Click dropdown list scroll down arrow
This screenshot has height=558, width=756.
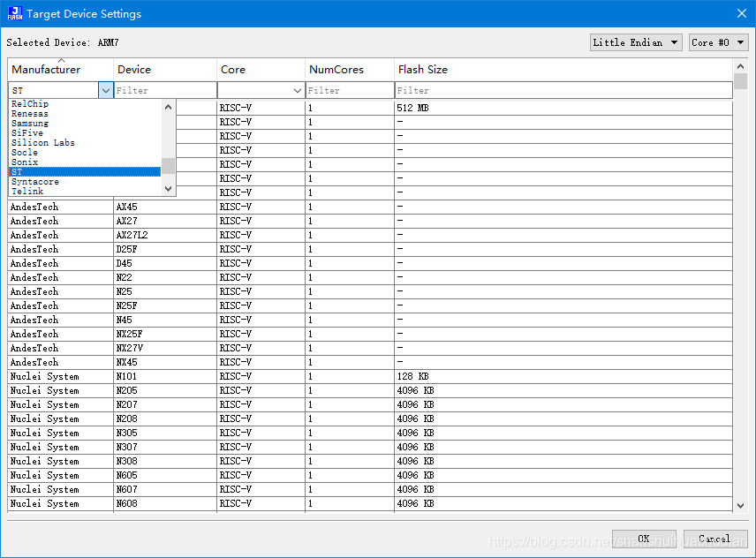pos(168,189)
